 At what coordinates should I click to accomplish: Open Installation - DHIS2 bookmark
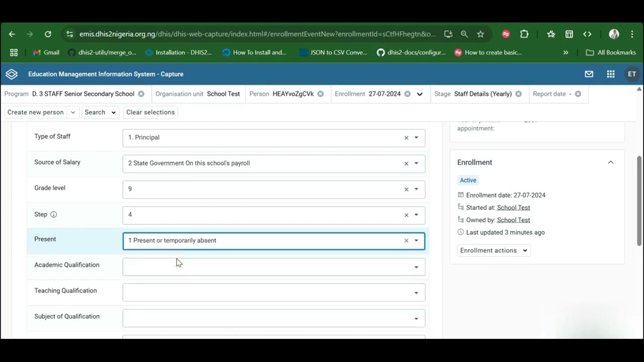pos(179,52)
